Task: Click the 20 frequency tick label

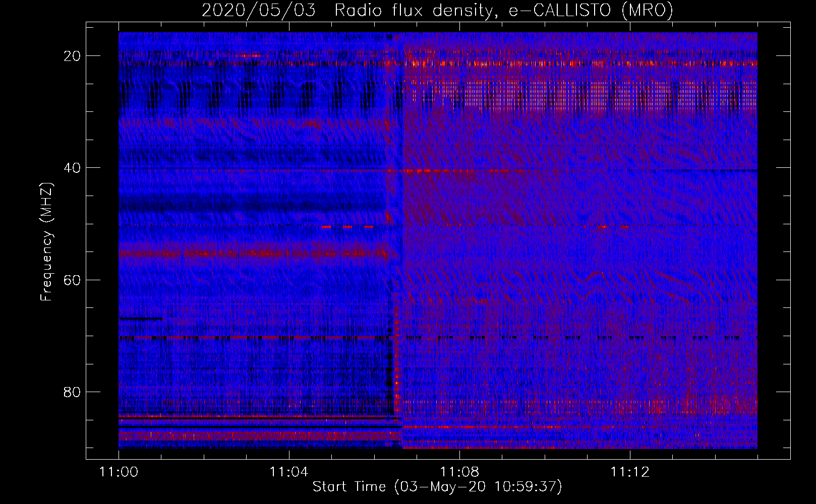Action: [x=72, y=56]
